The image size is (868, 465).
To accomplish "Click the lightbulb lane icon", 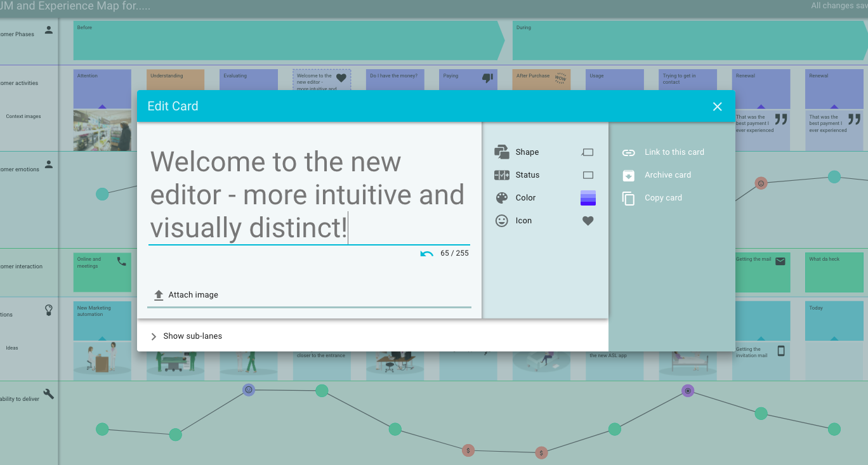I will [x=49, y=310].
